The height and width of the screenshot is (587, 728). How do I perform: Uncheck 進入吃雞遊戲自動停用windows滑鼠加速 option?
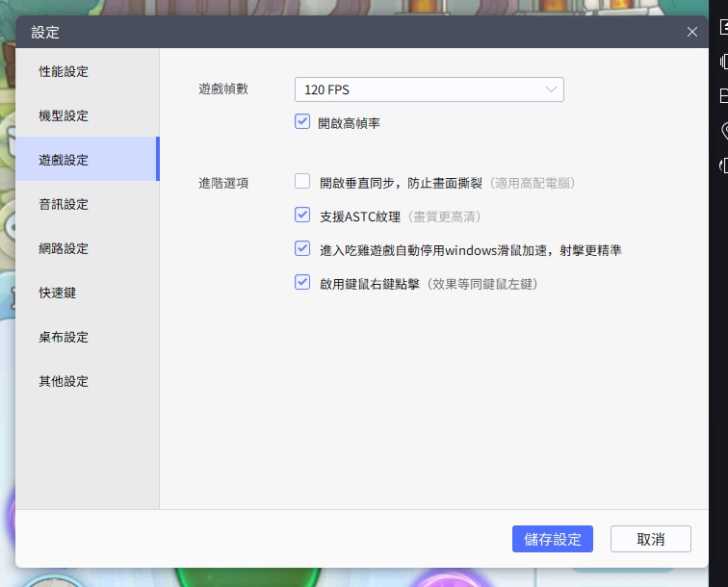pos(302,248)
